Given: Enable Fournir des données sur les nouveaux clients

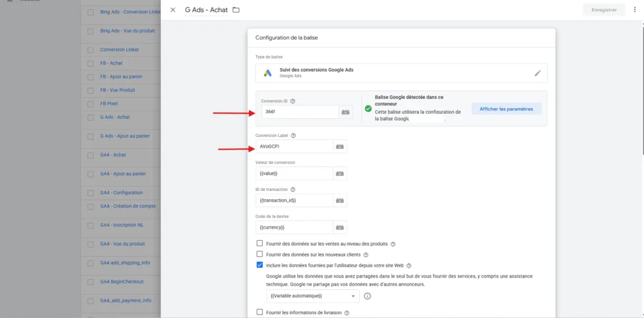Looking at the screenshot, I should click(260, 255).
